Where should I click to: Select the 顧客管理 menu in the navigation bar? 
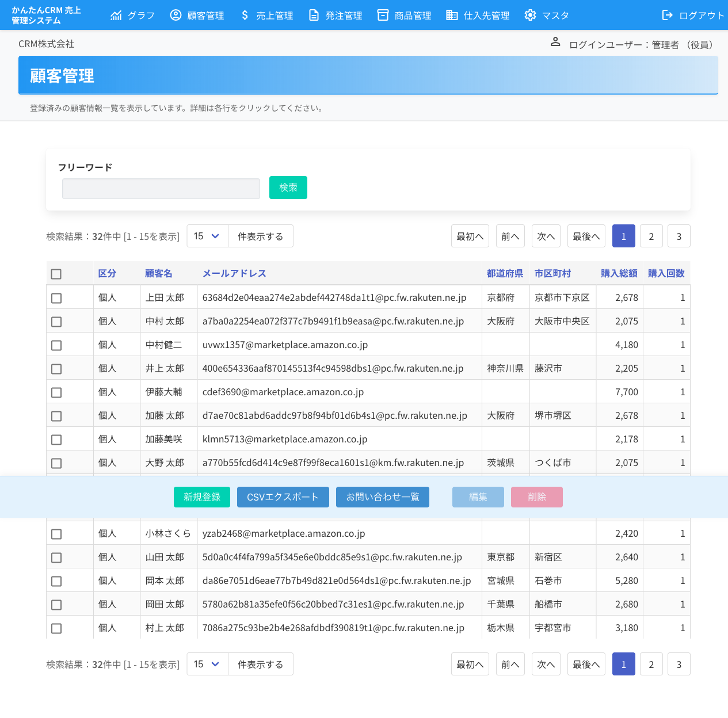tap(205, 15)
